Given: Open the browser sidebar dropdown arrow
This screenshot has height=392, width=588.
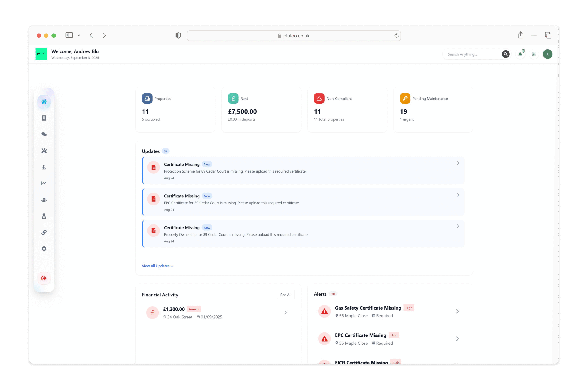Looking at the screenshot, I should (79, 35).
